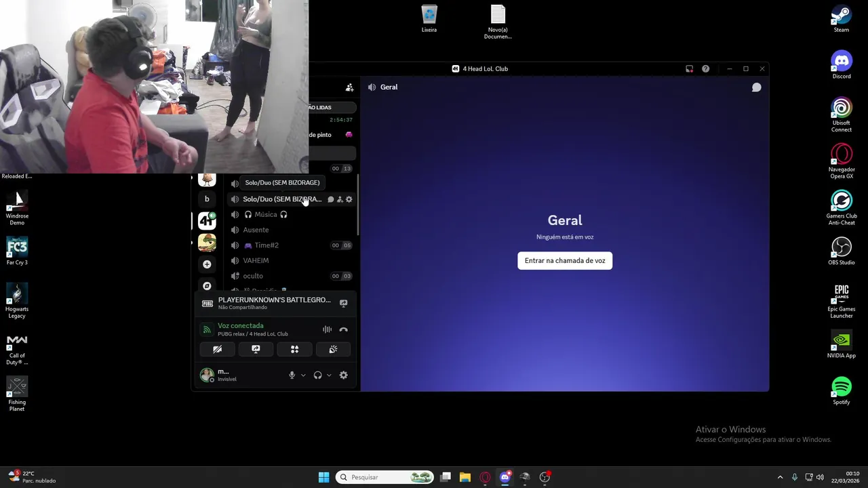Screen dimensions: 868x488
Task: Select Fishing Planet desktop shortcut
Action: tap(17, 394)
